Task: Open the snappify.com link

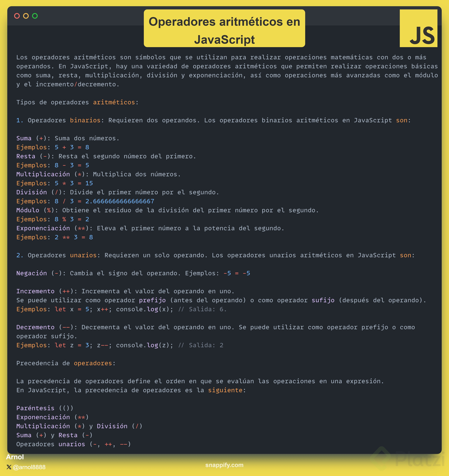Action: pyautogui.click(x=224, y=465)
